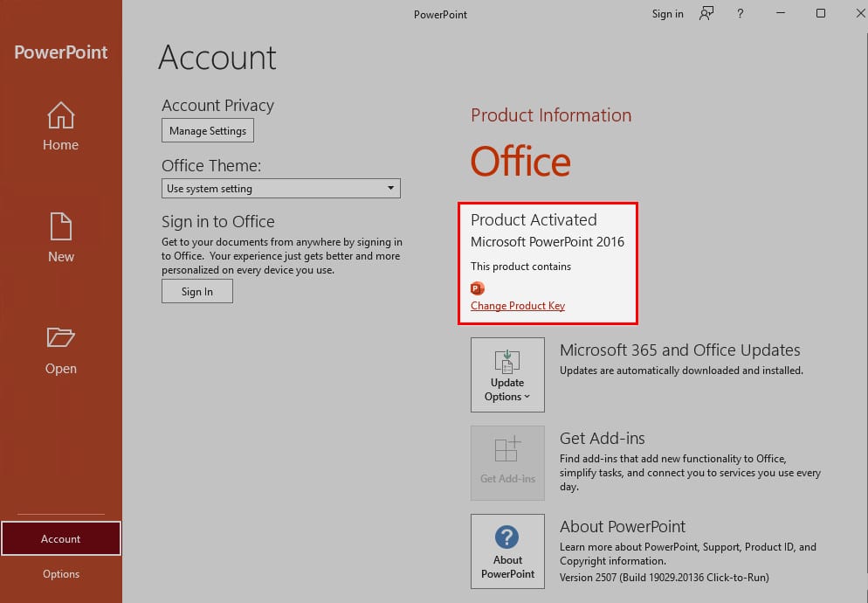Screen dimensions: 868x603
Task: Open the Open folder sidebar icon
Action: pos(61,337)
